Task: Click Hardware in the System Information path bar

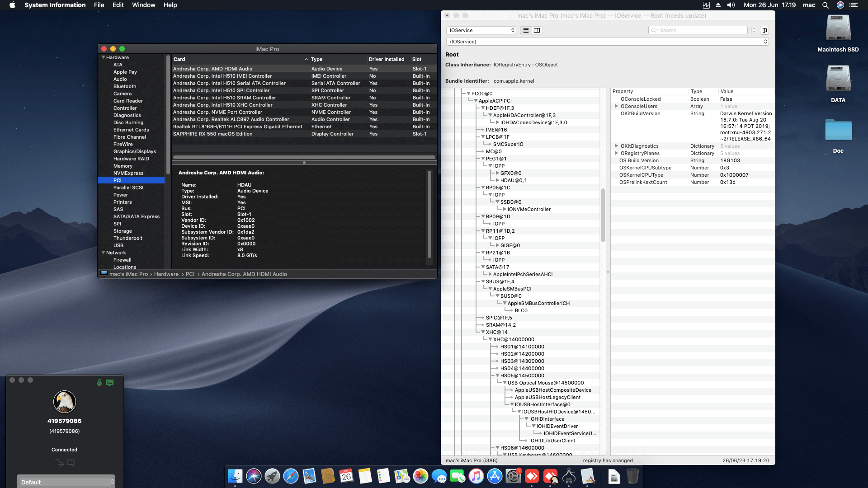Action: click(166, 274)
